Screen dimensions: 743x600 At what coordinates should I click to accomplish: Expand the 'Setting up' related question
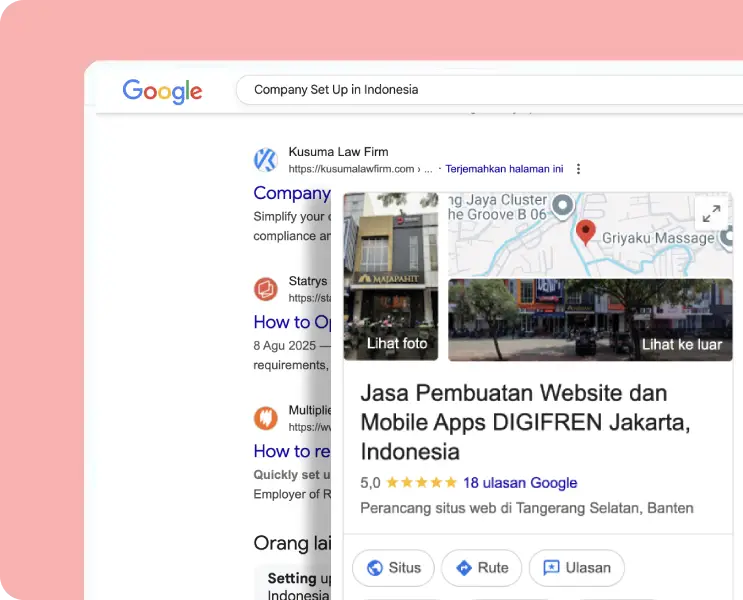(292, 580)
